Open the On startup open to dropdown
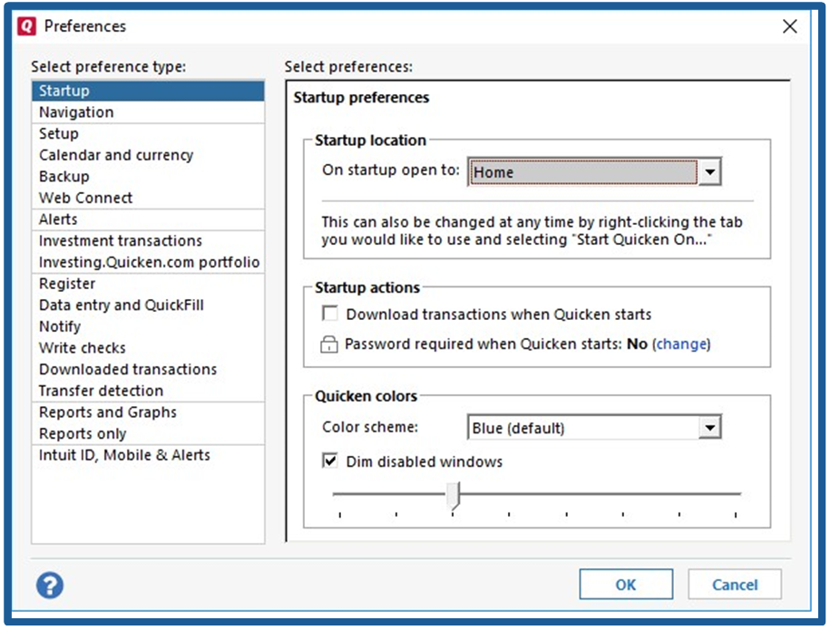 point(709,172)
